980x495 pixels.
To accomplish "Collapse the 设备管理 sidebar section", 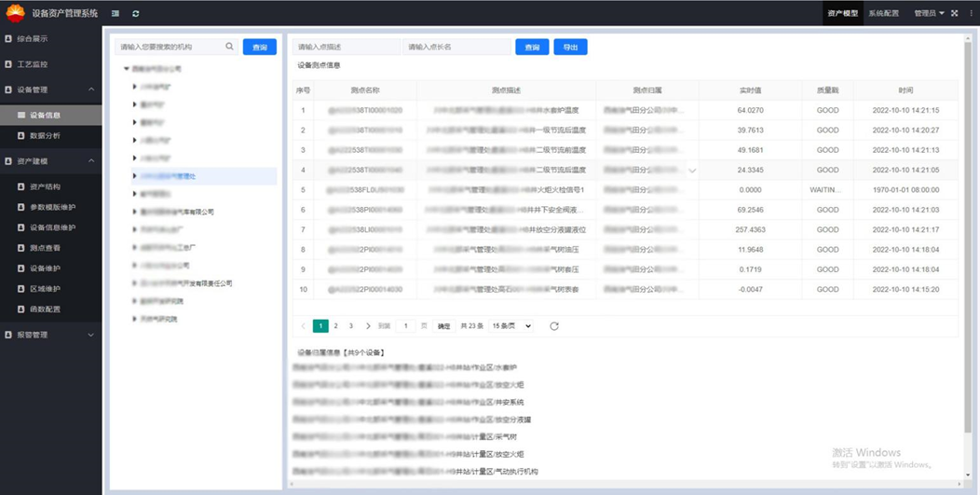I will [90, 90].
